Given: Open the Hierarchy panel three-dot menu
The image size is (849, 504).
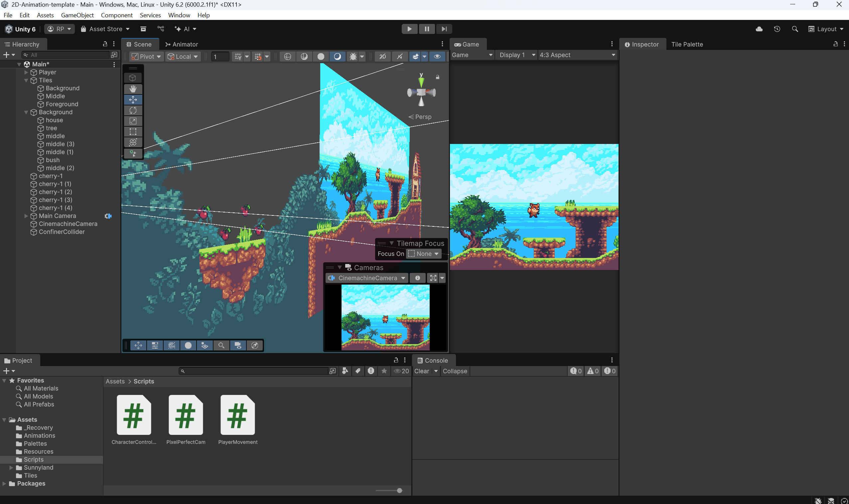Looking at the screenshot, I should coord(114,44).
